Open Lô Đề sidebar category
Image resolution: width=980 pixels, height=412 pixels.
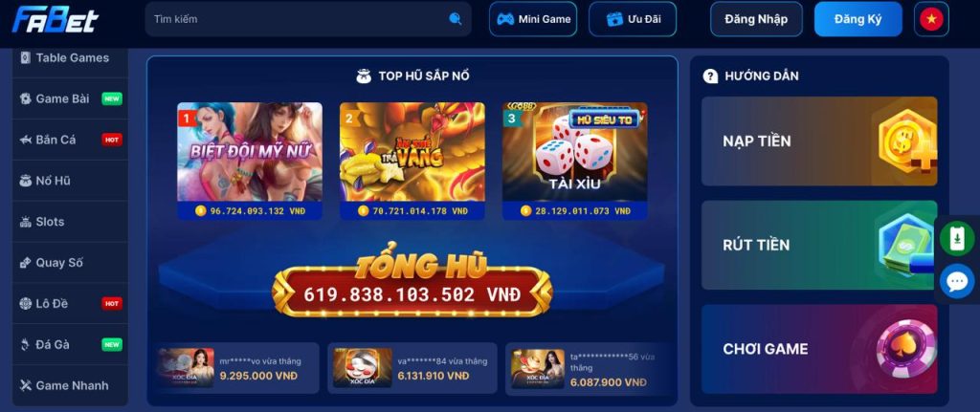pyautogui.click(x=70, y=303)
